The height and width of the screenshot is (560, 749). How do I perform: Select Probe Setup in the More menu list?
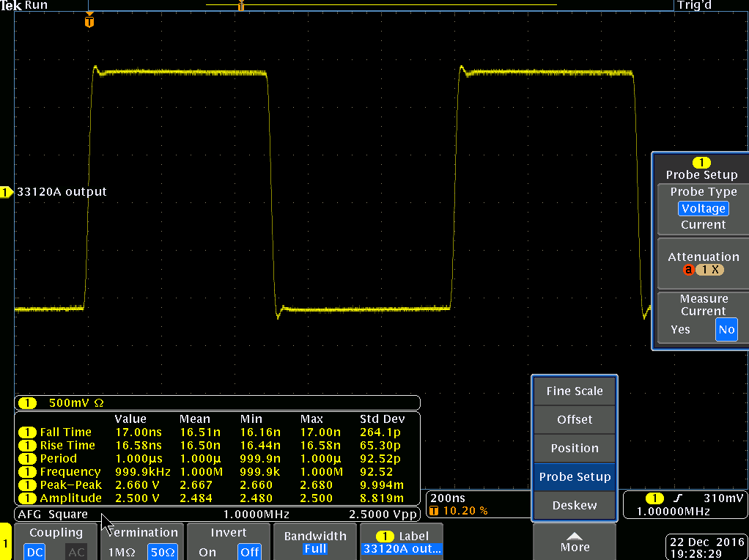(x=575, y=477)
